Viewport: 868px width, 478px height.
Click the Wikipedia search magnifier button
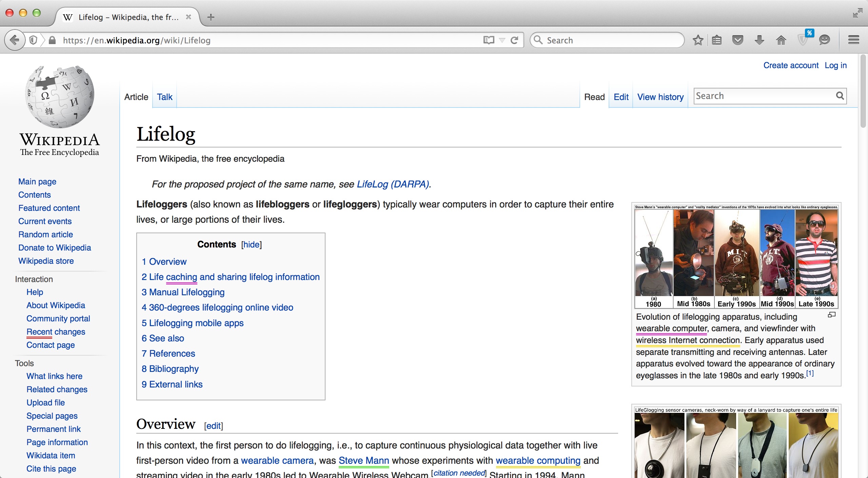click(x=840, y=96)
